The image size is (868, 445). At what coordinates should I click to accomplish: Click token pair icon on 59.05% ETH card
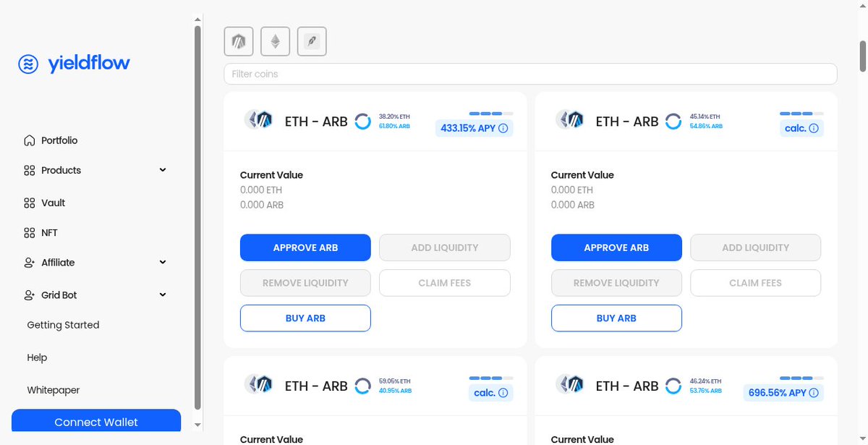(260, 384)
